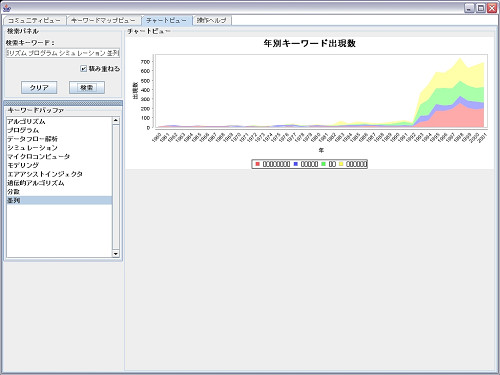Select 遺伝的アルゴリズム in keyword list
This screenshot has height=375, width=500.
[59, 183]
